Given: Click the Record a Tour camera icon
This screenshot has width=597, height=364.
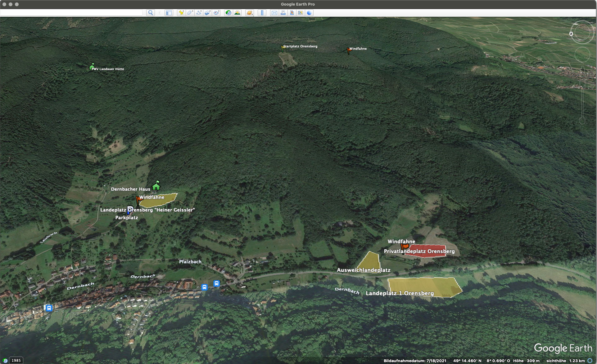Looking at the screenshot, I should click(216, 13).
